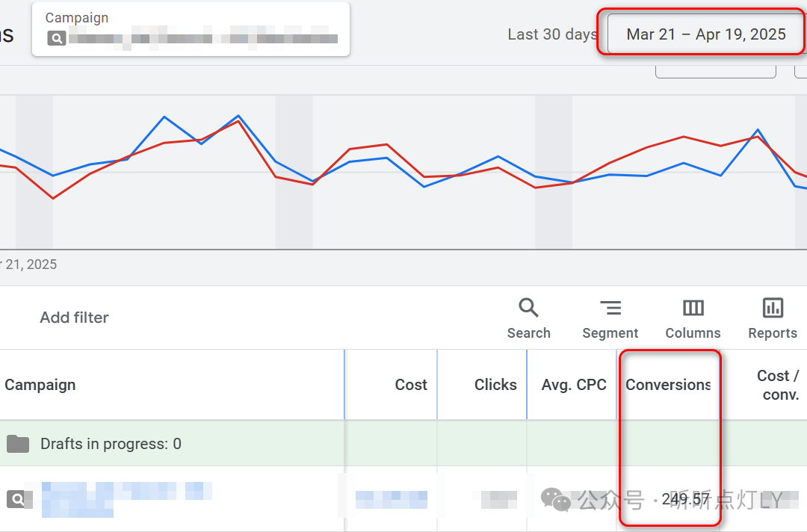The width and height of the screenshot is (807, 532).
Task: Click the search campaign icon in the table row
Action: [16, 498]
